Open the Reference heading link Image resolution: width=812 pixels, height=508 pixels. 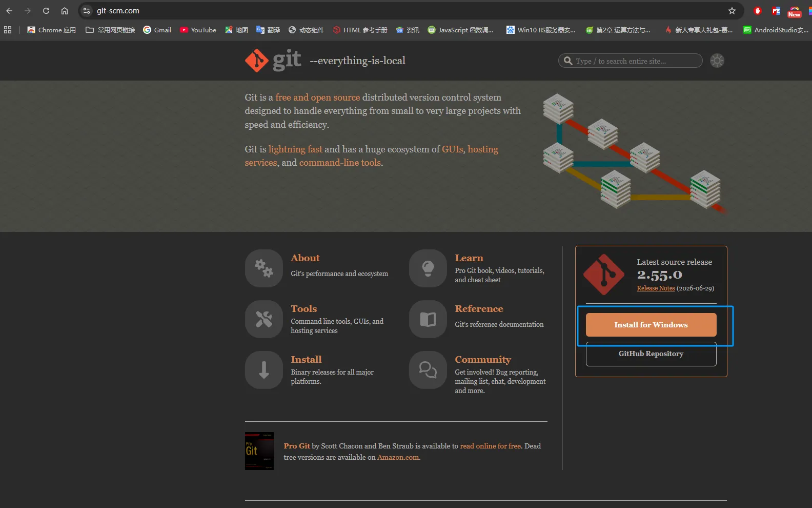point(479,309)
